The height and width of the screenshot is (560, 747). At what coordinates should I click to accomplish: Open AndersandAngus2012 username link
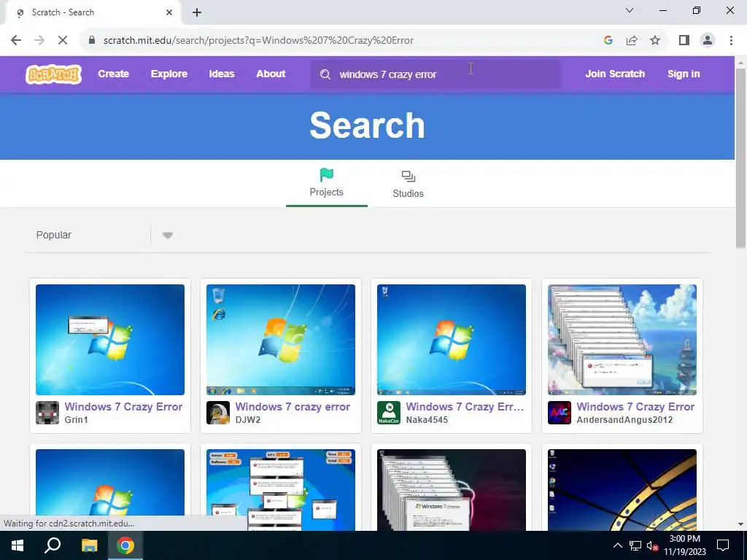(x=624, y=419)
